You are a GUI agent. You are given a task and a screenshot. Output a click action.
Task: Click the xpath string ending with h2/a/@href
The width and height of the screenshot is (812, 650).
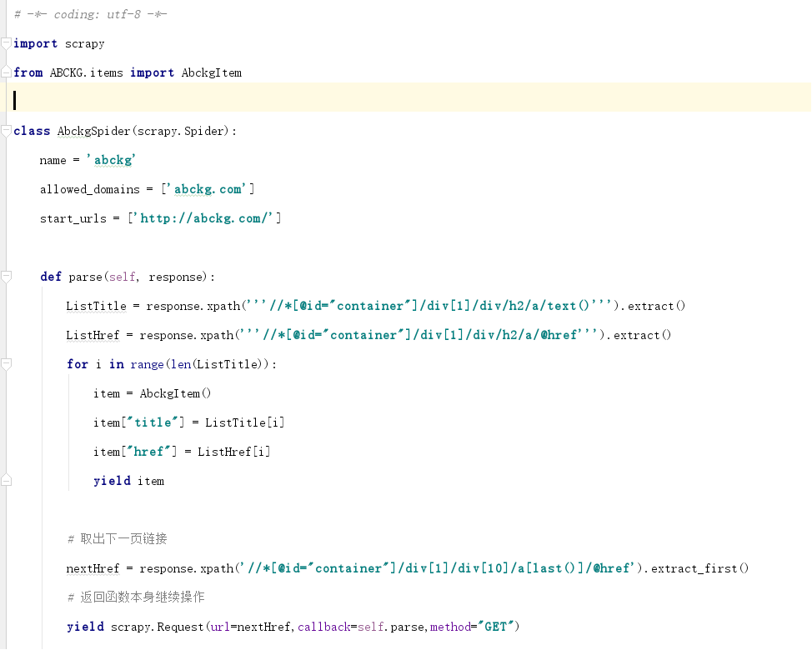pos(419,335)
